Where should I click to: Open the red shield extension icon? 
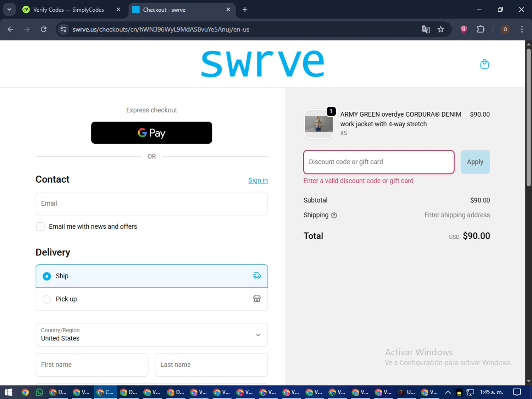click(464, 29)
